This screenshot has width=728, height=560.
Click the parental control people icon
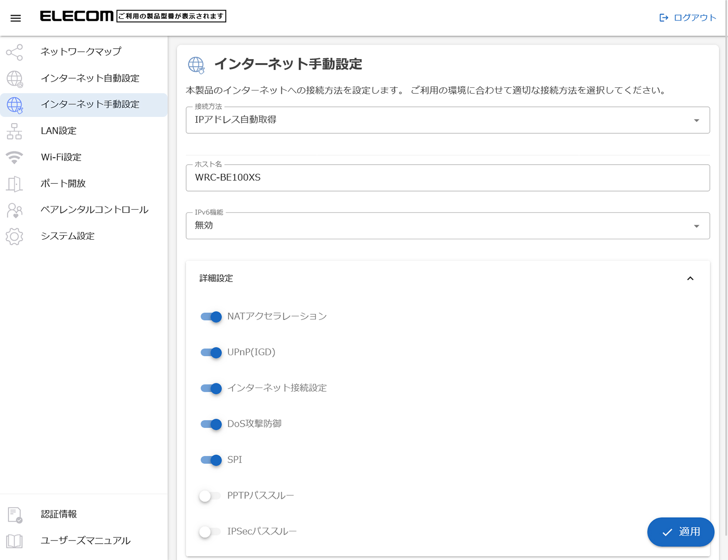pos(15,210)
